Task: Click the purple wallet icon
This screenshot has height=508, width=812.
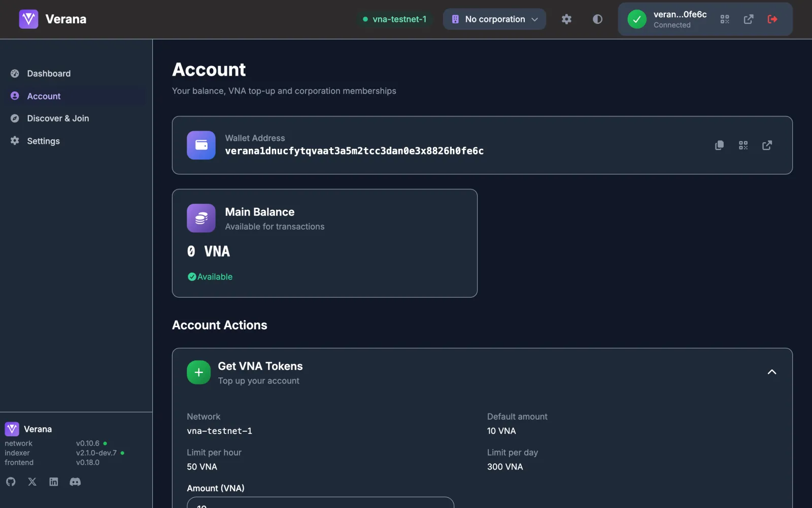Action: (x=201, y=145)
